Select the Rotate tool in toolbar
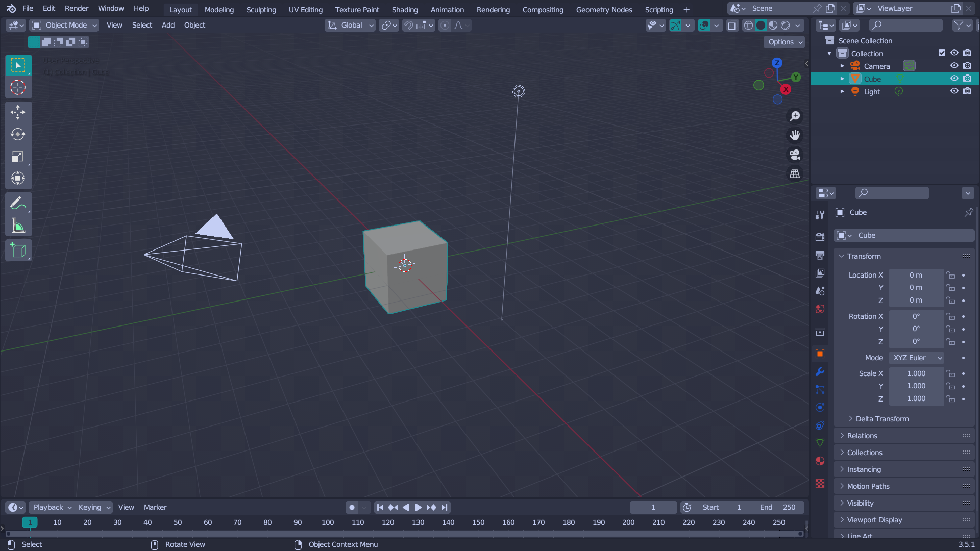This screenshot has width=980, height=551. click(x=18, y=134)
